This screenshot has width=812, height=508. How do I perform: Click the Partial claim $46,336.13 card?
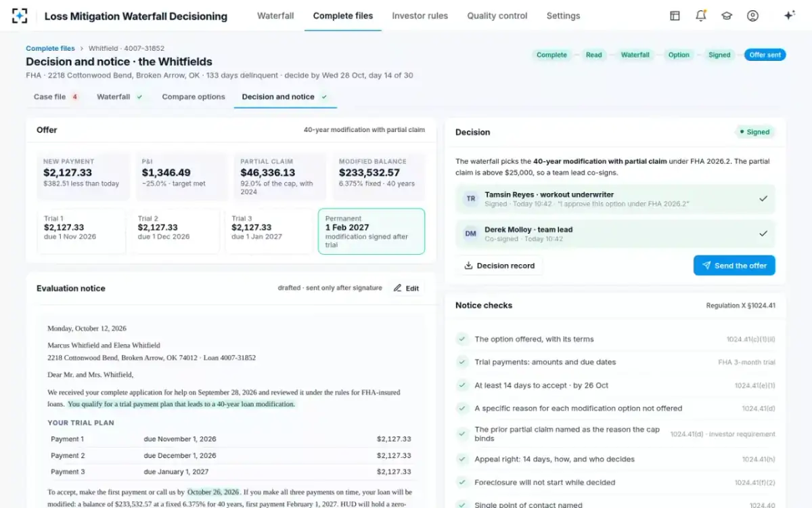pyautogui.click(x=280, y=177)
